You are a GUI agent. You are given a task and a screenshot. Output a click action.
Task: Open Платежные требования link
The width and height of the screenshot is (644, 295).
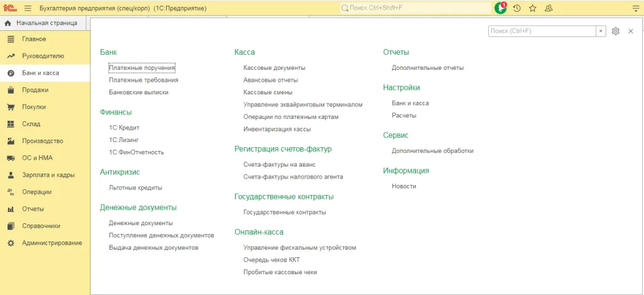143,80
